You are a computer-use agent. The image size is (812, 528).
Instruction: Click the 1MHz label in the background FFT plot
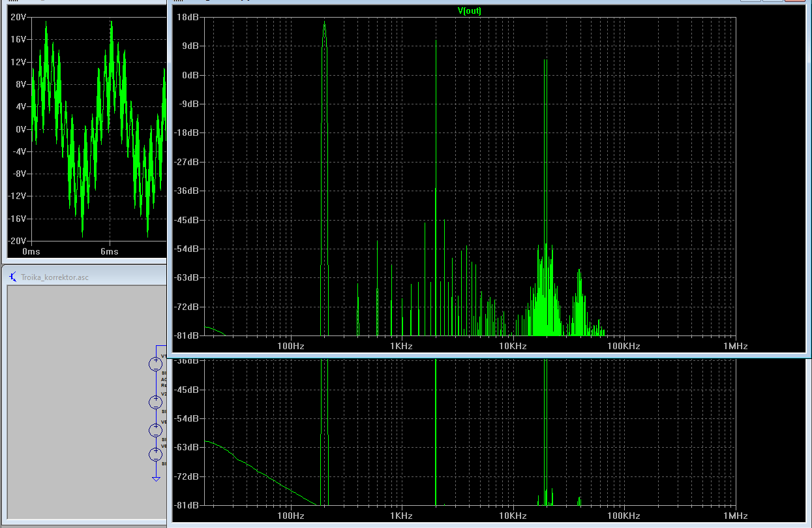click(734, 516)
